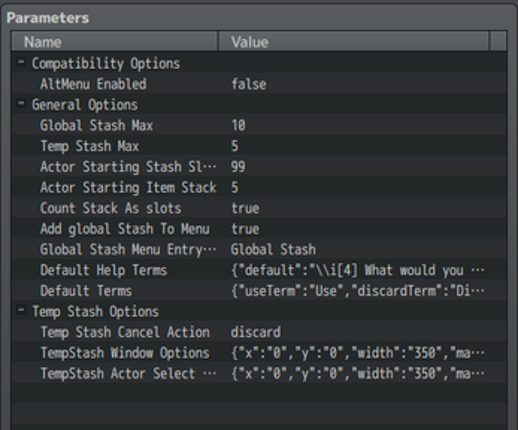Viewport: 518px width, 430px height.
Task: Click the value 5 for Temp Stash Max
Action: pyautogui.click(x=235, y=146)
